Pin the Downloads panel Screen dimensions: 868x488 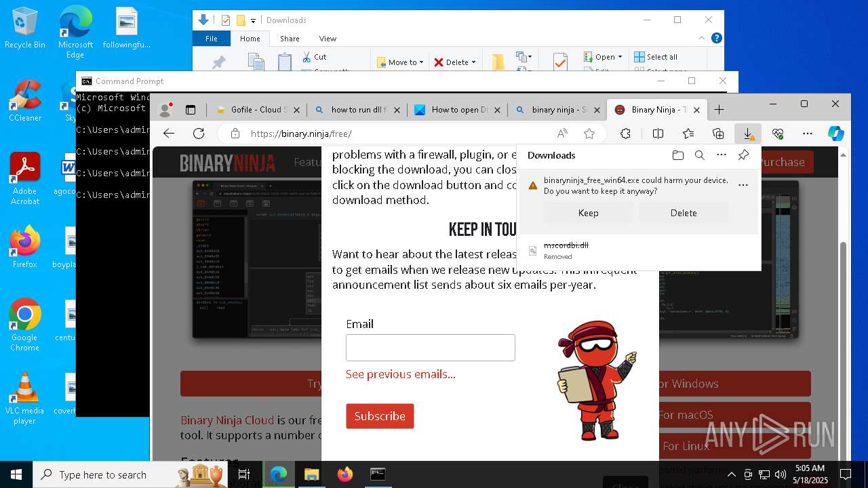[x=744, y=155]
